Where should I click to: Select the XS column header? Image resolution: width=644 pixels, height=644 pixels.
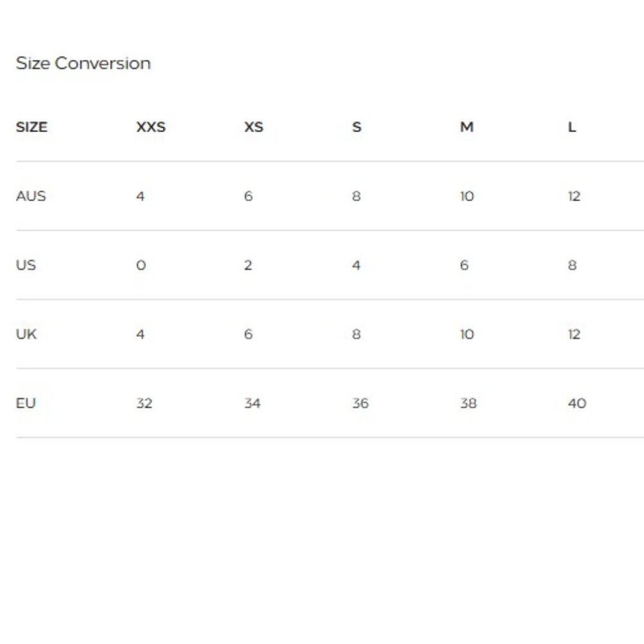[x=254, y=127]
